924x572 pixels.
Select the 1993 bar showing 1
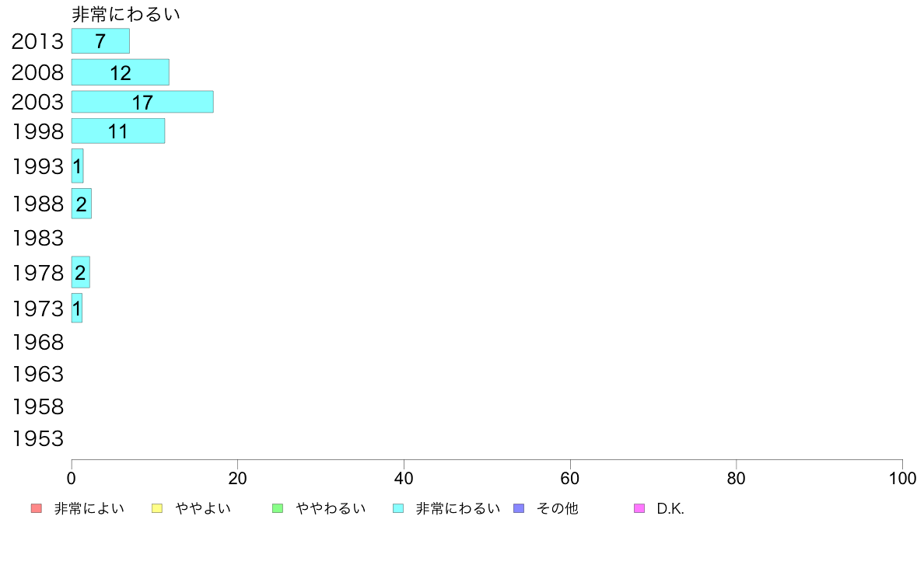pyautogui.click(x=77, y=166)
